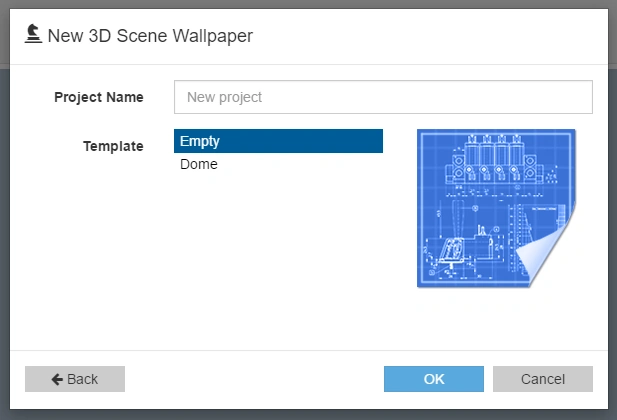Go back with the Back button
Image resolution: width=617 pixels, height=420 pixels.
click(x=75, y=379)
